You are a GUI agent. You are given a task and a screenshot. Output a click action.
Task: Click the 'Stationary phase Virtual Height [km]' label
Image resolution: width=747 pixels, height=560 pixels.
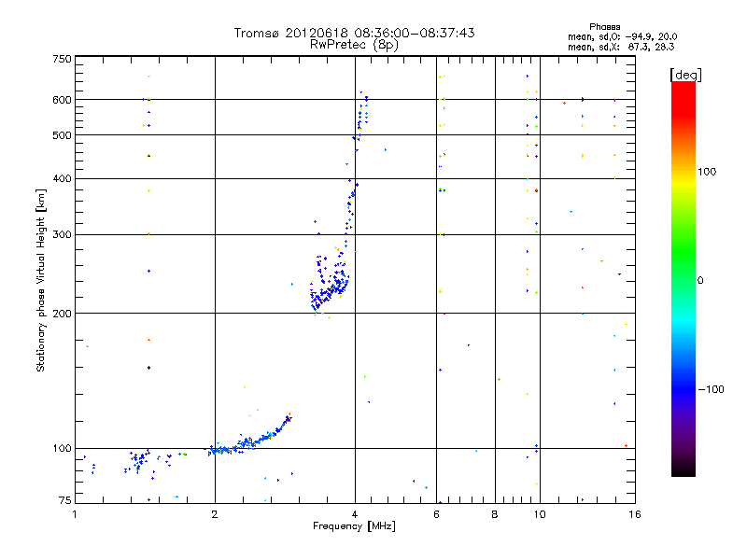pos(41,281)
